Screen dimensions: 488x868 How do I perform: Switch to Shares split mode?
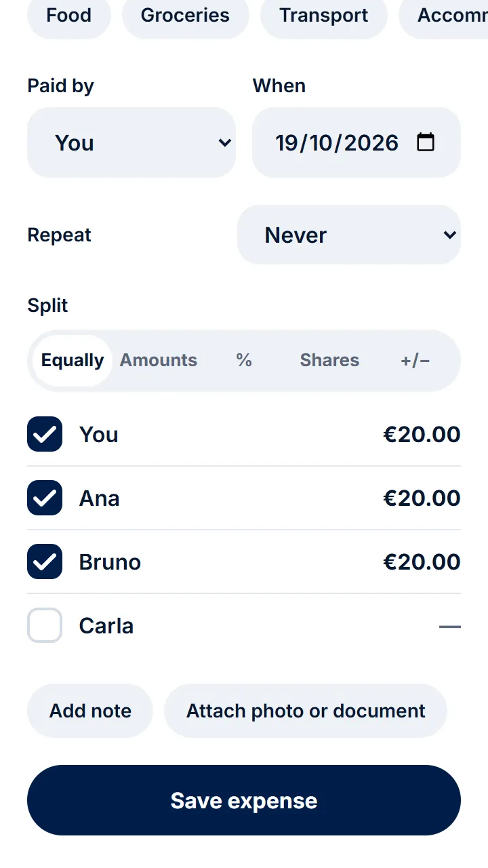point(329,360)
